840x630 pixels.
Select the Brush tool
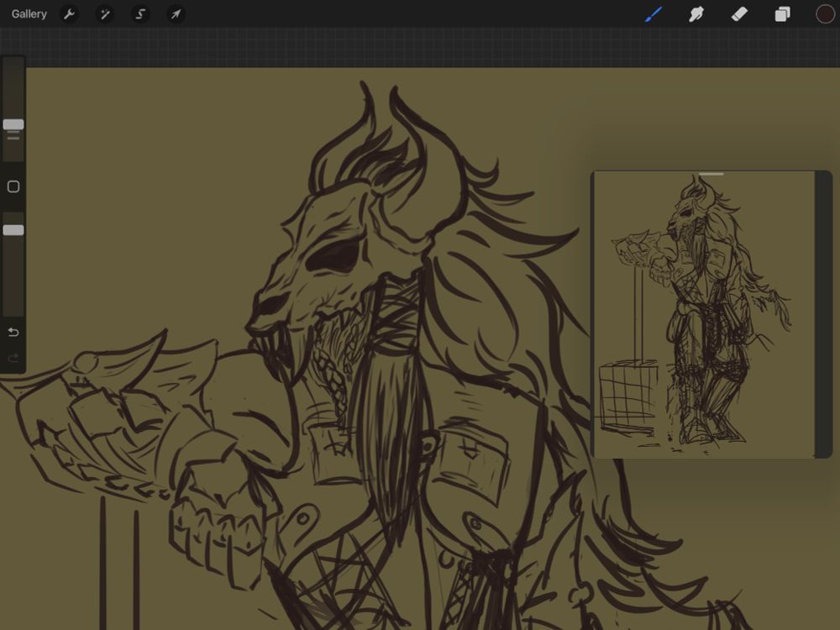coord(654,14)
